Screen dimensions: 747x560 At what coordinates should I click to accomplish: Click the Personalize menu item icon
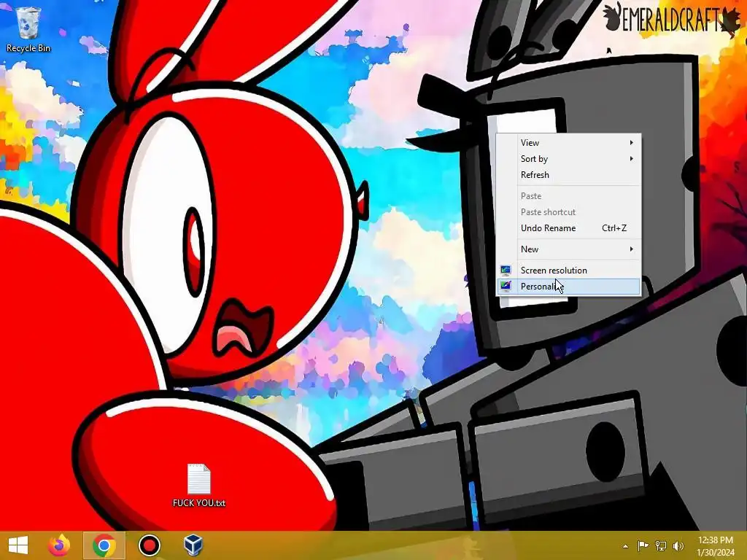tap(506, 286)
